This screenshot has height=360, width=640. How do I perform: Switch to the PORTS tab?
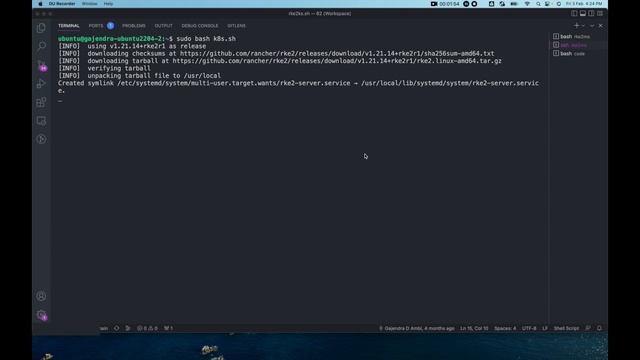96,26
